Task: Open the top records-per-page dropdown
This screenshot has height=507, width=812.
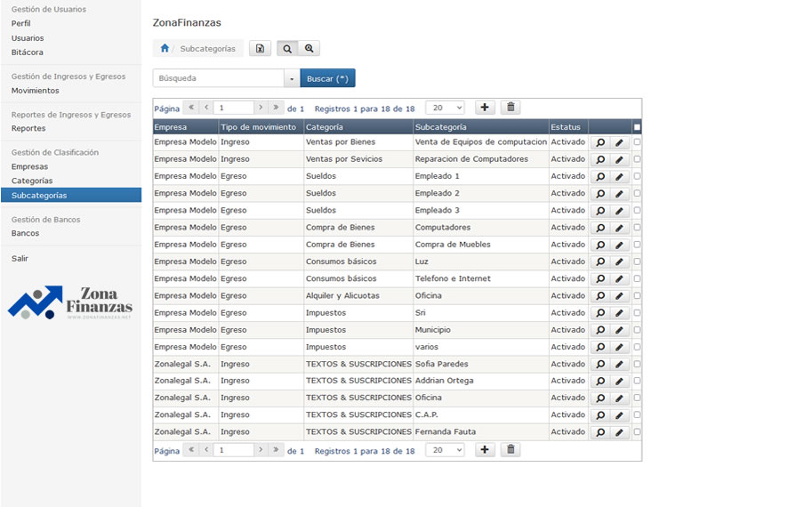Action: coord(445,108)
